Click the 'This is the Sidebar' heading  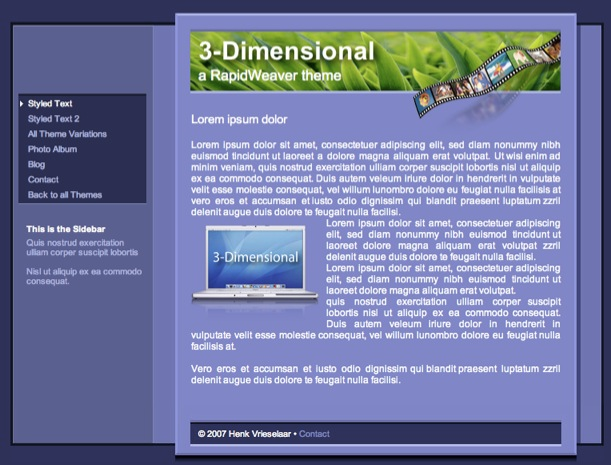66,229
